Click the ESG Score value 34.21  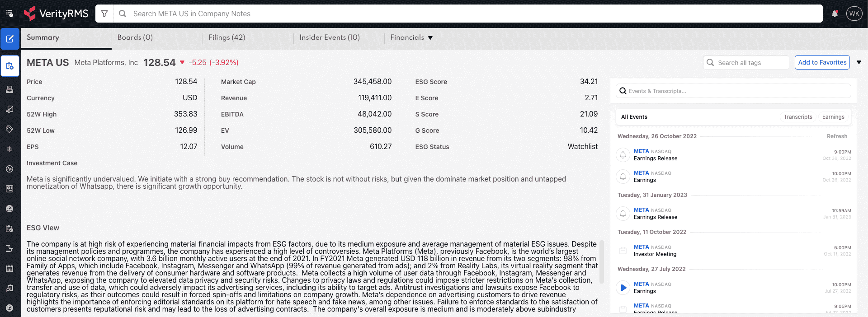coord(589,82)
